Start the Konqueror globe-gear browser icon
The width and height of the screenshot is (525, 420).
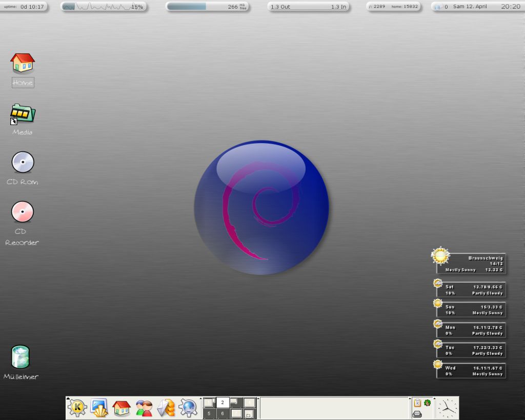click(188, 408)
